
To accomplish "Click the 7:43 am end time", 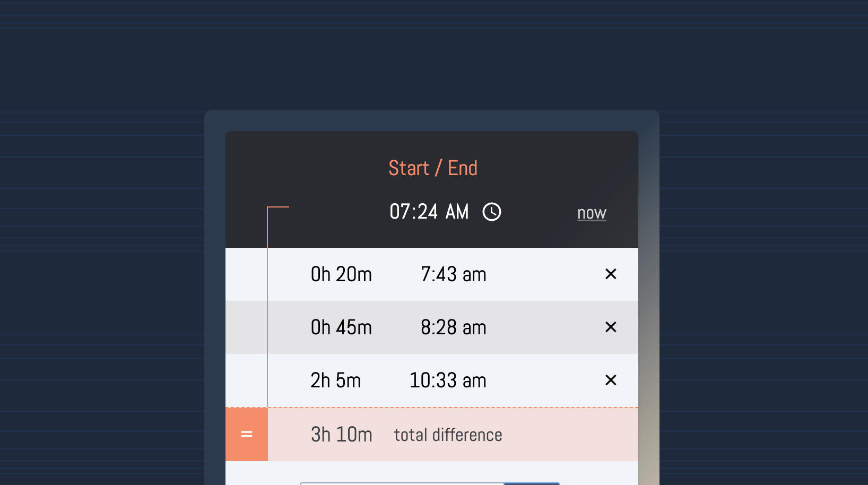I will pyautogui.click(x=453, y=274).
